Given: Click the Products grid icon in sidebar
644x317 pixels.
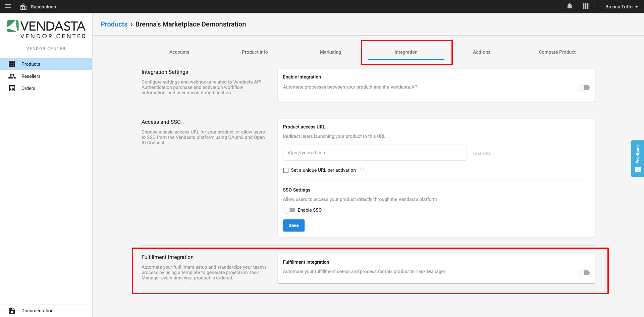Looking at the screenshot, I should pos(12,64).
